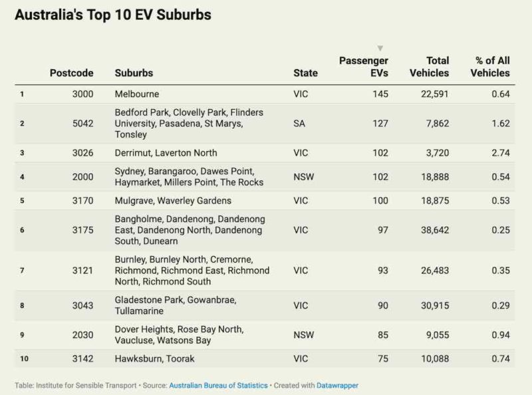Sort table by Postcode column header
Viewport: 532px width, 395px height.
[72, 73]
